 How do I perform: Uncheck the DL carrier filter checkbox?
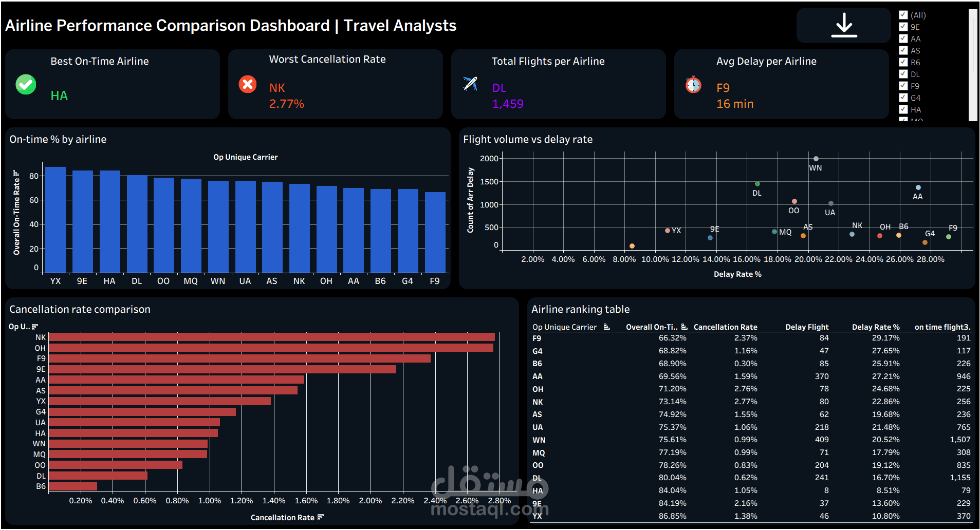point(903,74)
